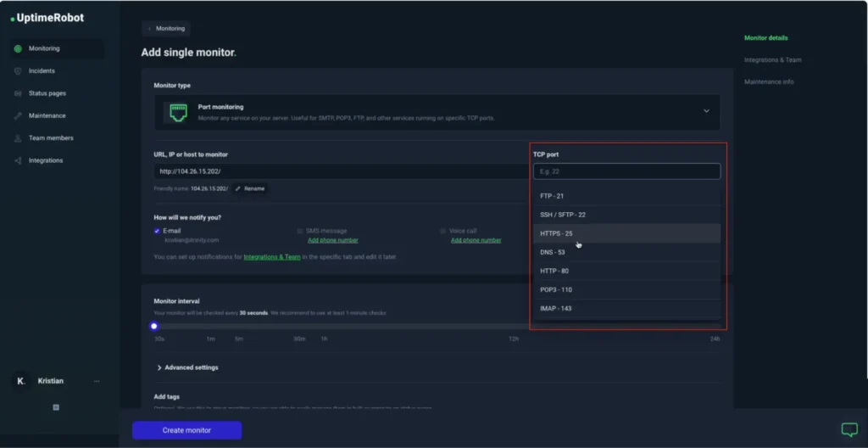Click the Kristian account name
This screenshot has height=448, width=868.
click(50, 381)
